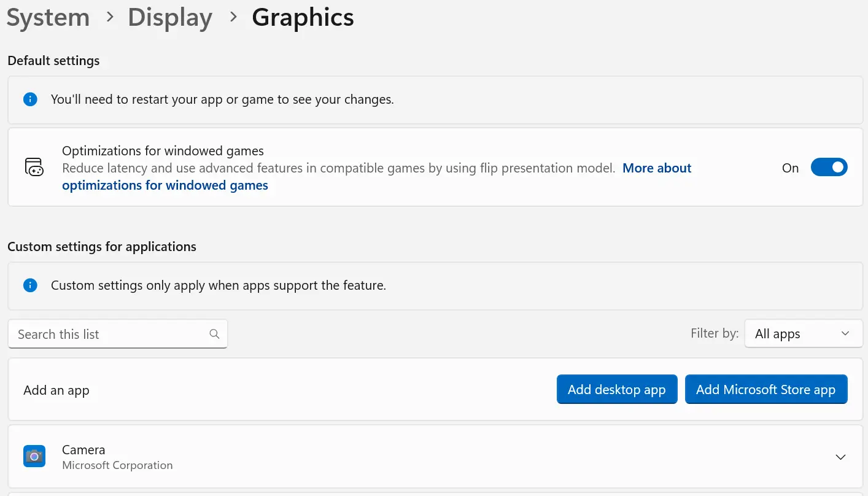Image resolution: width=868 pixels, height=496 pixels.
Task: Click the dropdown arrow on the All apps filter
Action: point(846,333)
